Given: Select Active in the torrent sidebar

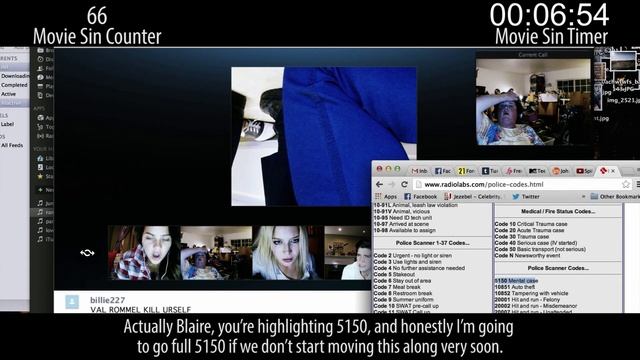Looking at the screenshot, I should pos(8,94).
